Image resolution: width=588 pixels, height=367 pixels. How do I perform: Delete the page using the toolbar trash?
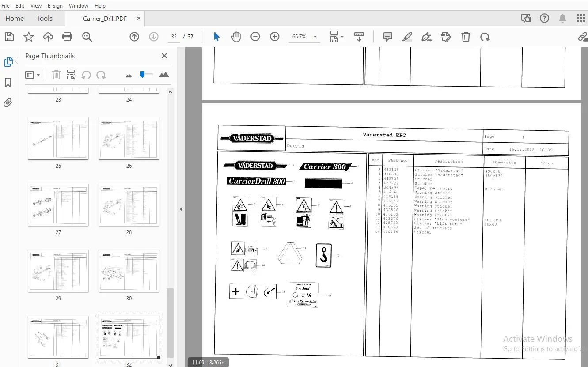pyautogui.click(x=466, y=37)
